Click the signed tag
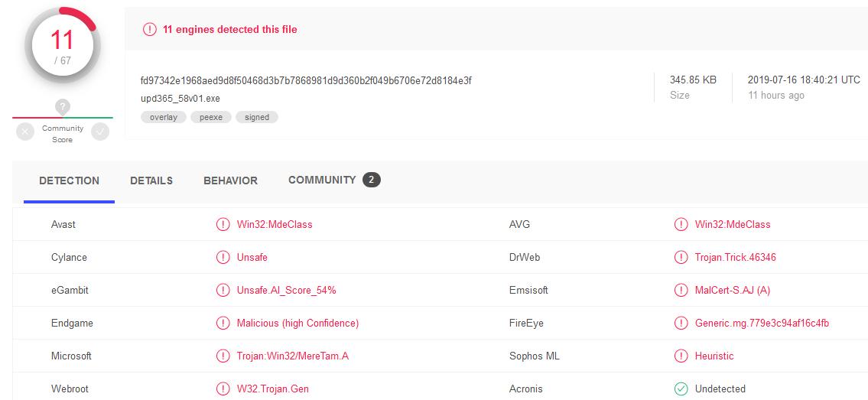 coord(257,118)
